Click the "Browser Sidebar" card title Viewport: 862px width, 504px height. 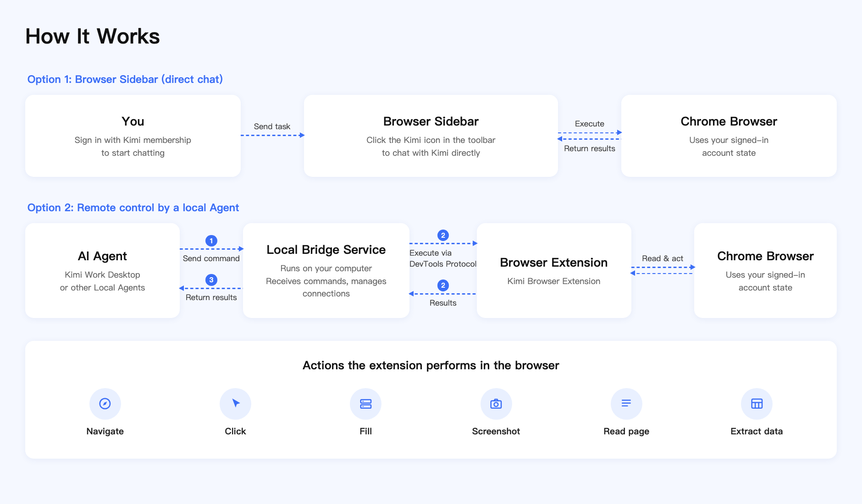coord(431,121)
